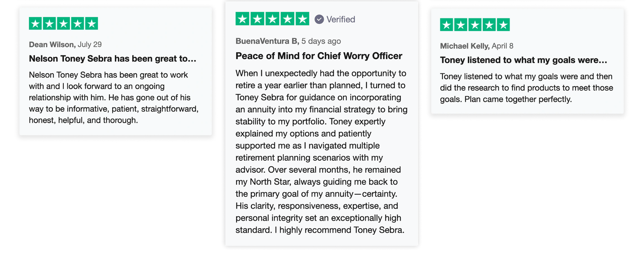The image size is (644, 259).
Task: Click reviewer name BuenaVentura B
Action: (x=267, y=41)
